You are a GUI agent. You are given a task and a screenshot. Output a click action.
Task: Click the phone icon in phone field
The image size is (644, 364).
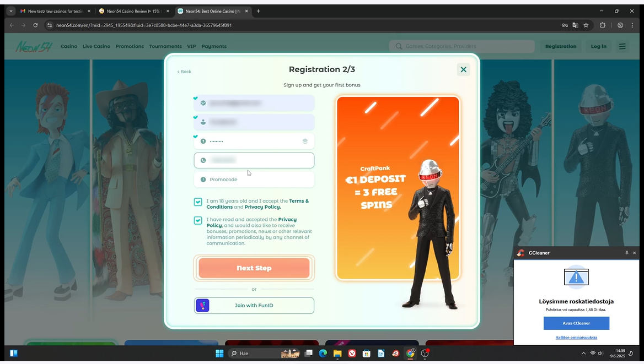[x=203, y=160]
